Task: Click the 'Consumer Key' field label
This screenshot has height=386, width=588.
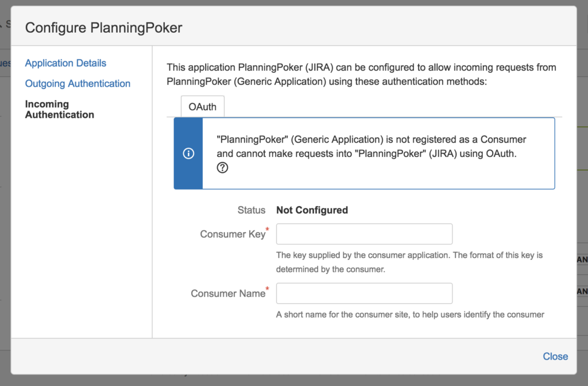Action: tap(233, 234)
